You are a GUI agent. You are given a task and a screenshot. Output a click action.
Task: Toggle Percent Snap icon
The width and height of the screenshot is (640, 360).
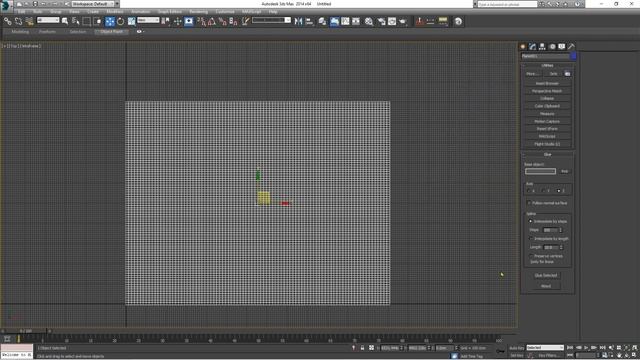click(222, 21)
